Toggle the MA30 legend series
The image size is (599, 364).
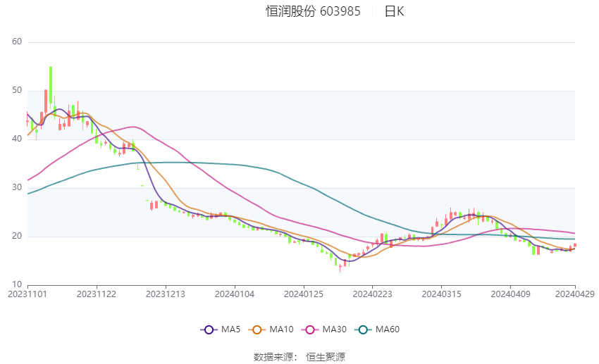(324, 330)
